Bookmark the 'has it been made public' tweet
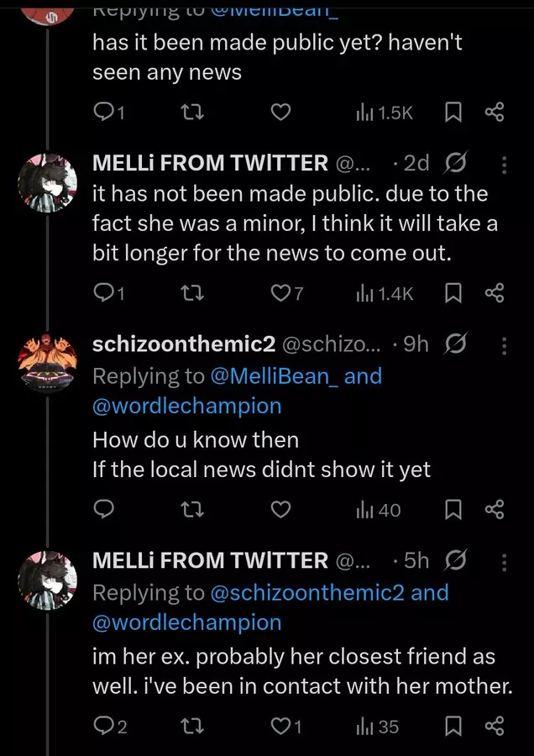This screenshot has width=534, height=756. click(x=453, y=113)
